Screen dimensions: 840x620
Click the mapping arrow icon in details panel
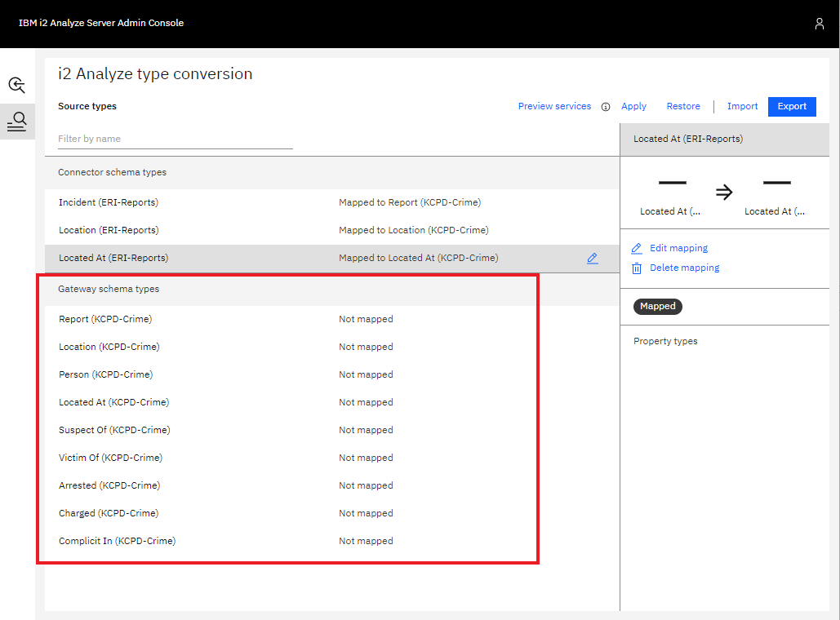[723, 193]
